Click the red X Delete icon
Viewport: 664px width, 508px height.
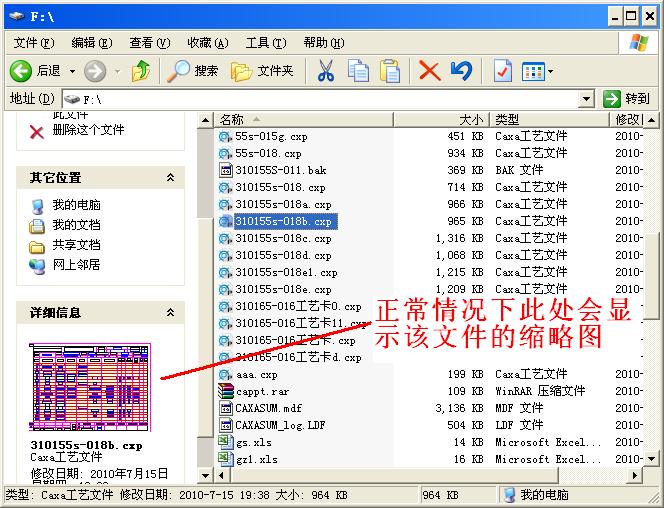[429, 71]
